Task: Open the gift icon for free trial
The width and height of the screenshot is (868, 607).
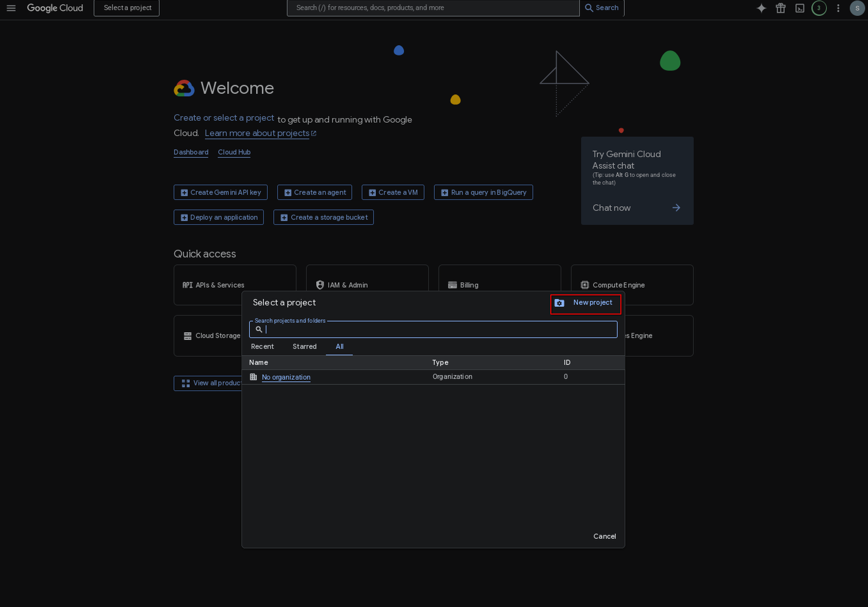Action: 781,8
